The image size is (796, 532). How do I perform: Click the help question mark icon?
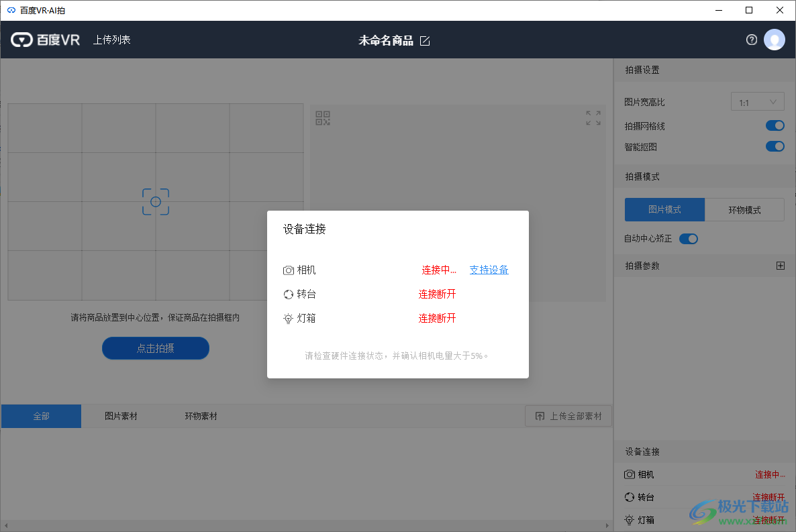751,40
